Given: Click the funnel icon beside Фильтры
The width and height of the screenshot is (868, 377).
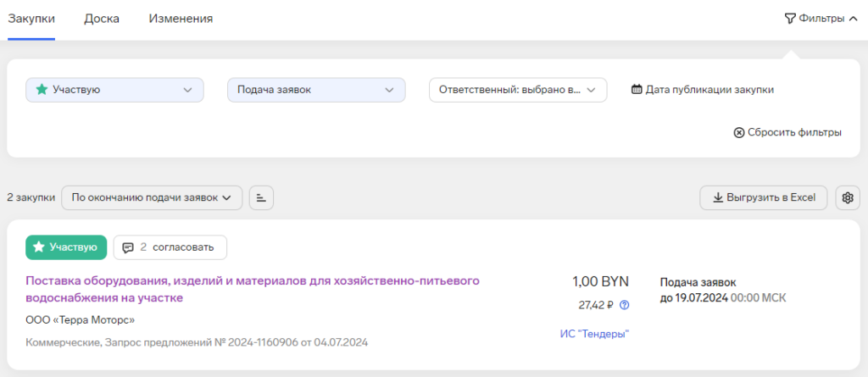Looking at the screenshot, I should (x=790, y=18).
